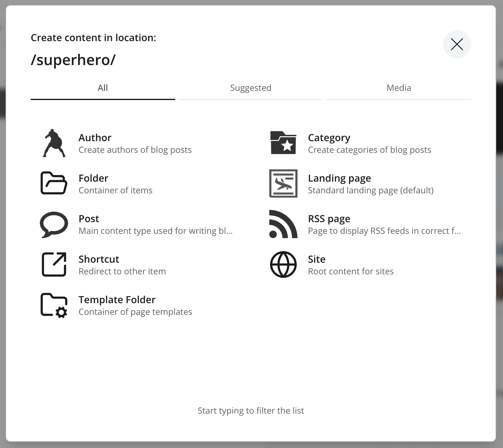The width and height of the screenshot is (503, 448).
Task: Click the Site globe icon
Action: (x=283, y=265)
